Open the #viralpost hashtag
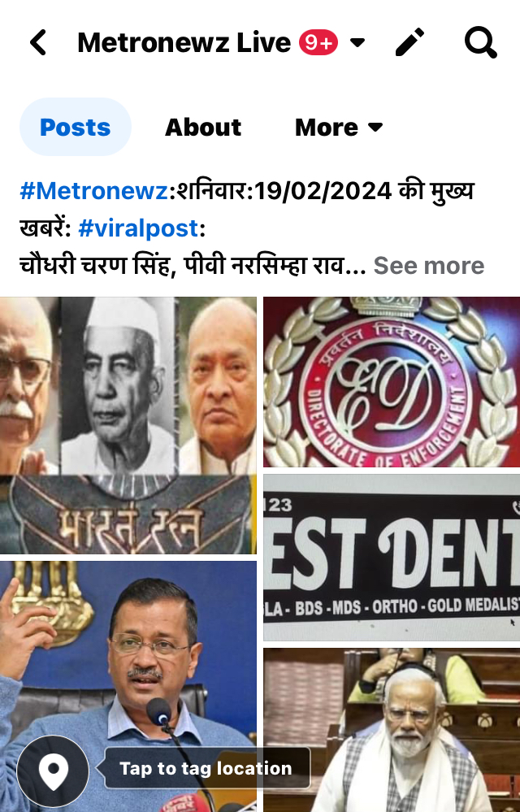This screenshot has height=812, width=520. click(x=138, y=228)
